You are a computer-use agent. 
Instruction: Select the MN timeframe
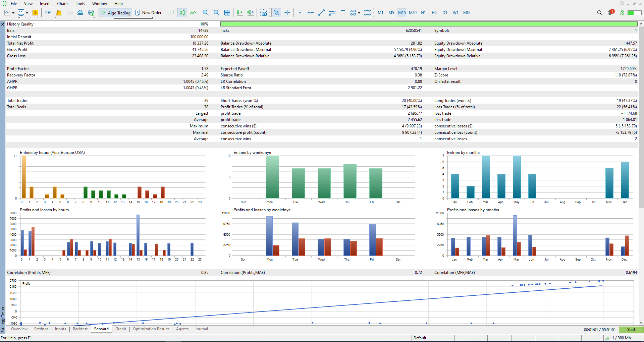[466, 13]
